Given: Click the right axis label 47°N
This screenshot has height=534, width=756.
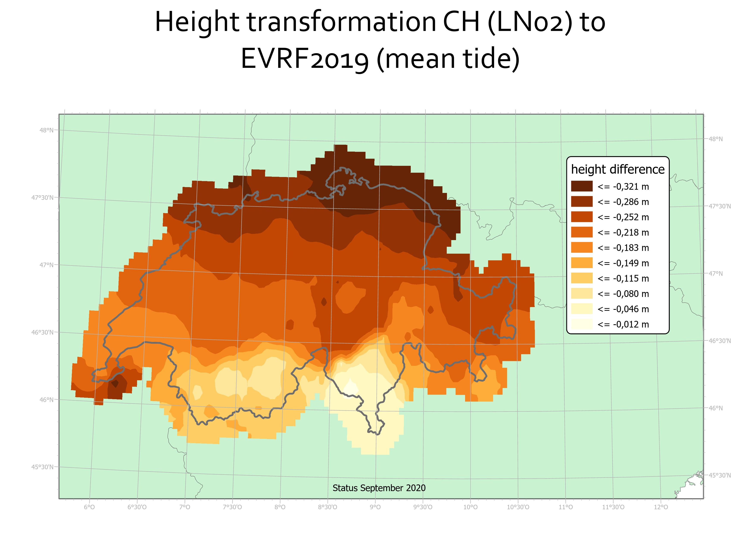Looking at the screenshot, I should (x=716, y=273).
